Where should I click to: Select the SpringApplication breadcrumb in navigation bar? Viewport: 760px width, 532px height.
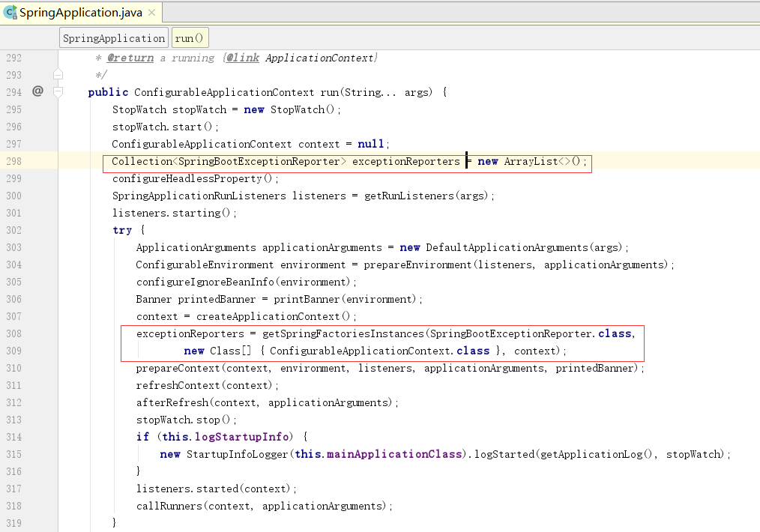click(x=113, y=37)
